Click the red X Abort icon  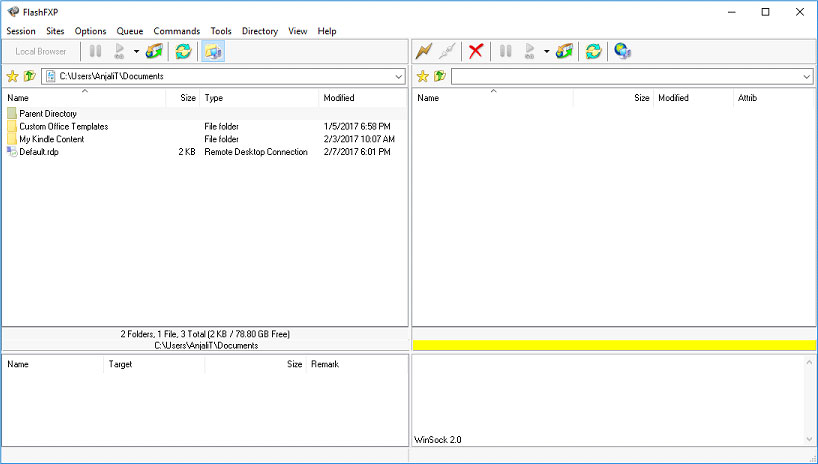[476, 51]
